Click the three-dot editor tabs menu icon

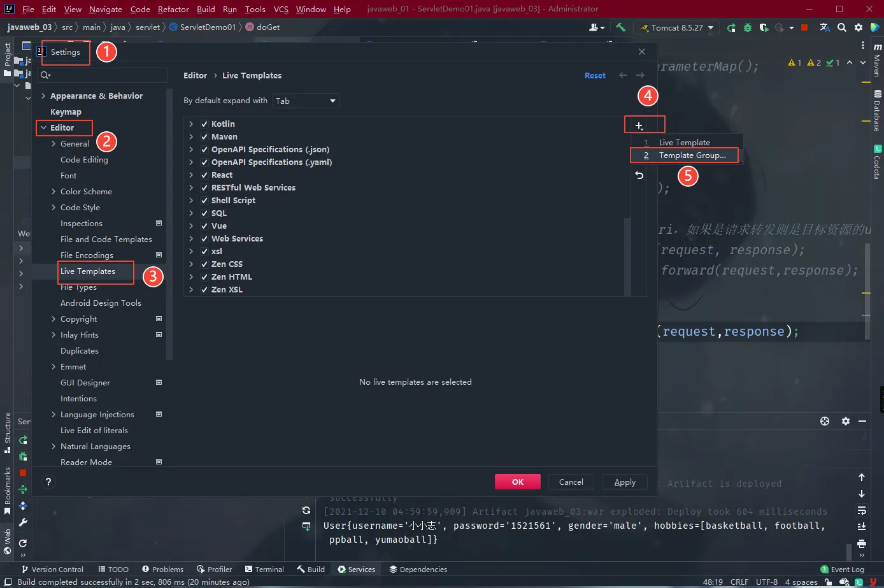click(863, 46)
